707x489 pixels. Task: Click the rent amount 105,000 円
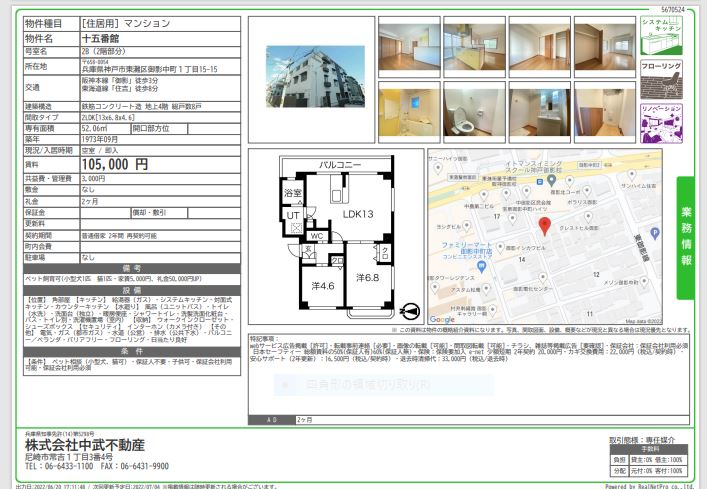coord(115,165)
